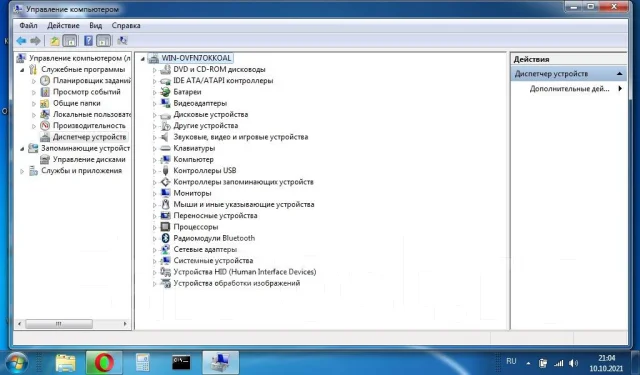Click Устройства обработки изображений icon

click(165, 283)
